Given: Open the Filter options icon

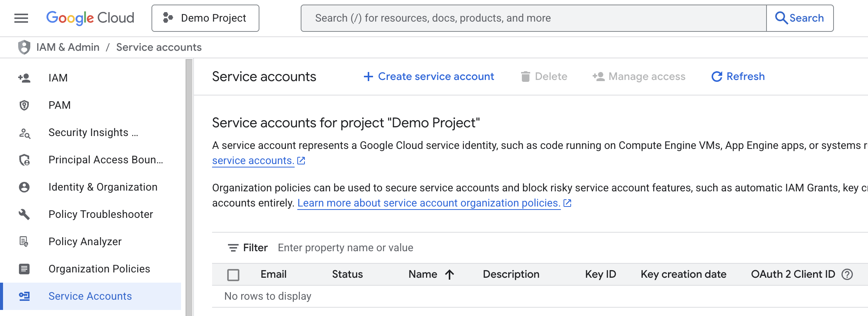Looking at the screenshot, I should [x=233, y=248].
